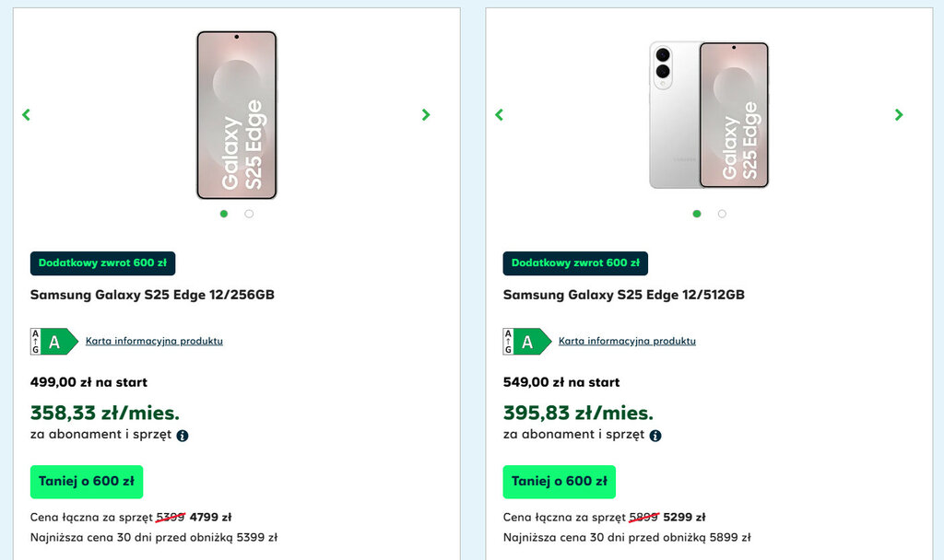Image resolution: width=944 pixels, height=560 pixels.
Task: Click Samsung Galaxy S25 Edge 12/256GB title
Action: (x=152, y=296)
